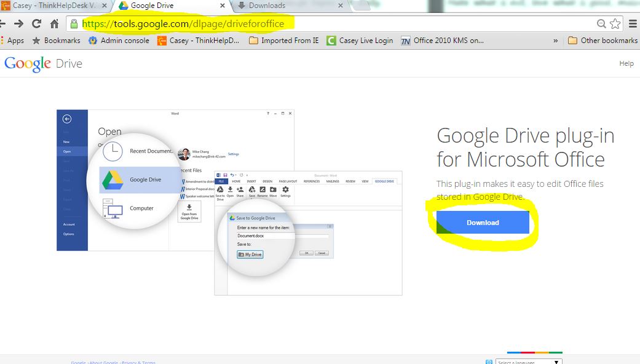Open the Help link
This screenshot has width=640, height=364.
[626, 63]
